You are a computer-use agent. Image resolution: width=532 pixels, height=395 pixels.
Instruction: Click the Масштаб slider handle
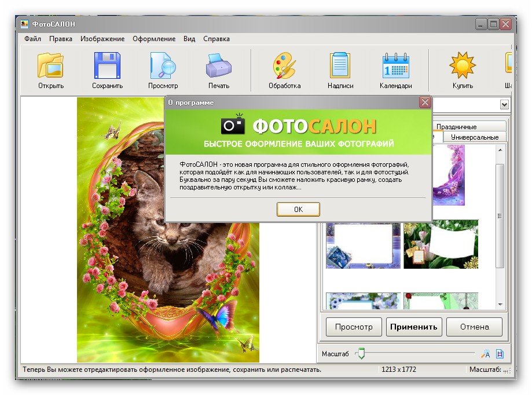[361, 354]
